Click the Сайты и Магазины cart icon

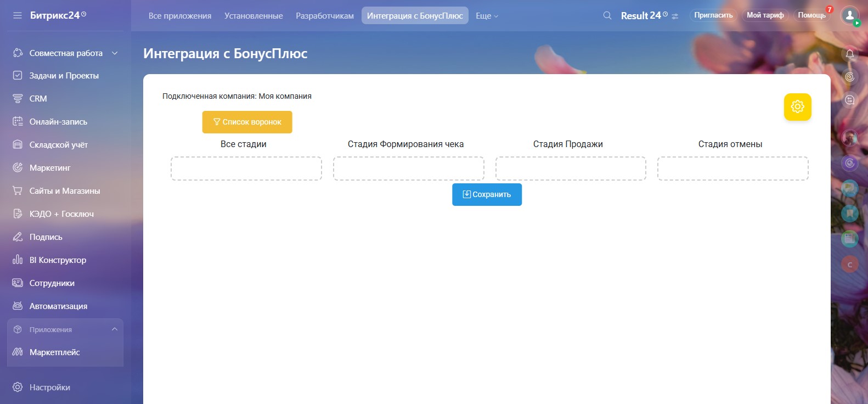click(x=18, y=191)
